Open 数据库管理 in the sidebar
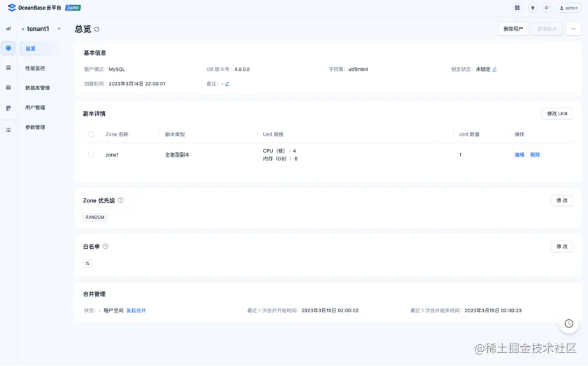The width and height of the screenshot is (588, 366). 37,88
